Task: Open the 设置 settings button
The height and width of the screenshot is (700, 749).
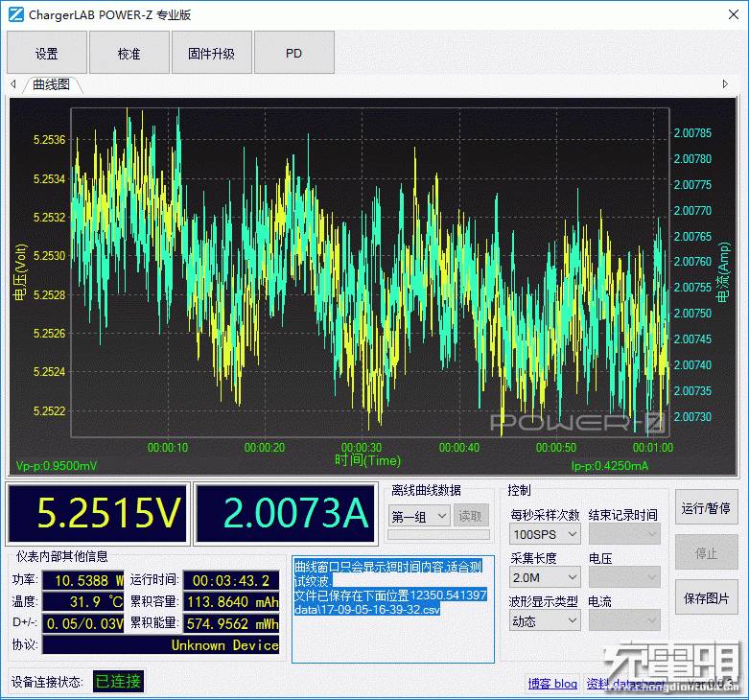Action: (x=47, y=53)
